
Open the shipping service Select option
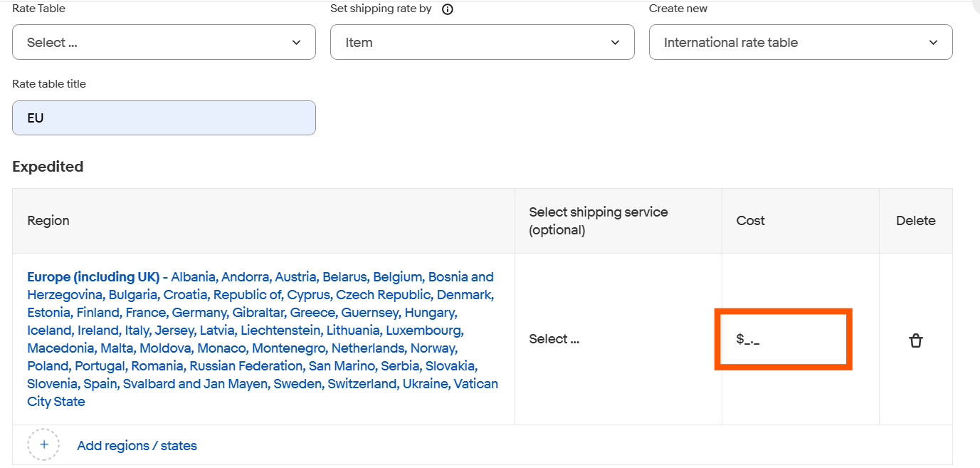(554, 339)
